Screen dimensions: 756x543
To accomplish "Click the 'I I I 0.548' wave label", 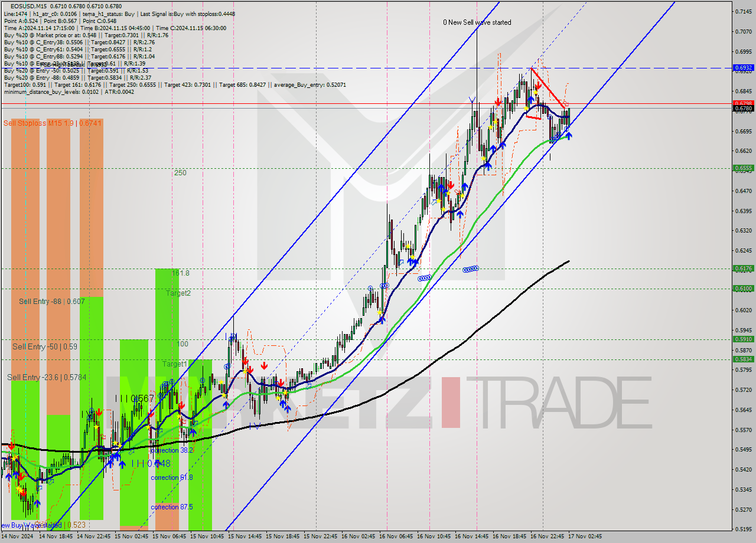I will [x=151, y=464].
